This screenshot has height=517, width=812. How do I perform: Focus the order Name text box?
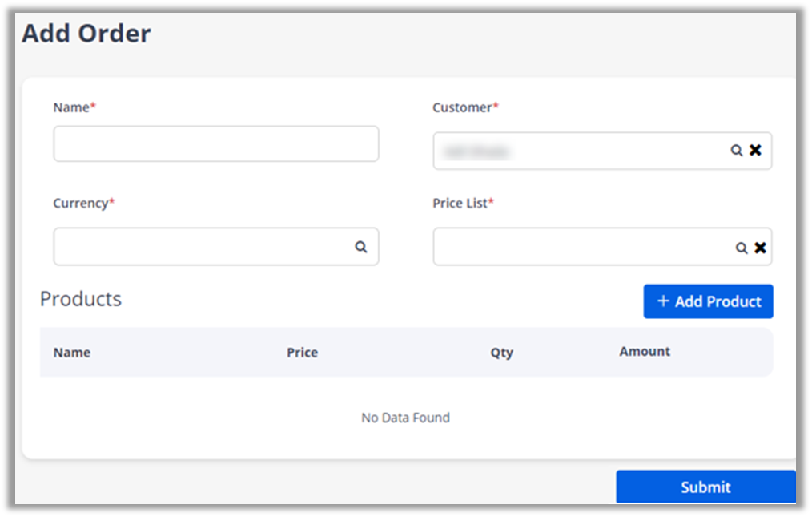215,144
